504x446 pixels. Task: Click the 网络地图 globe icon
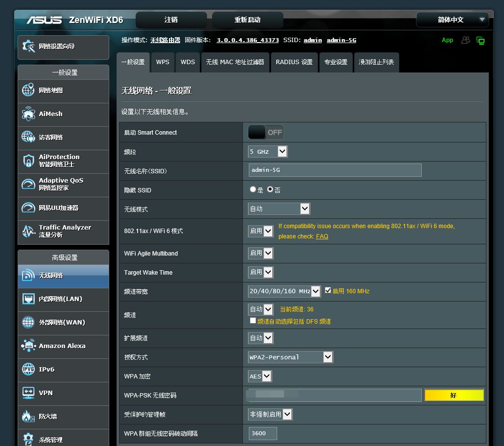28,90
